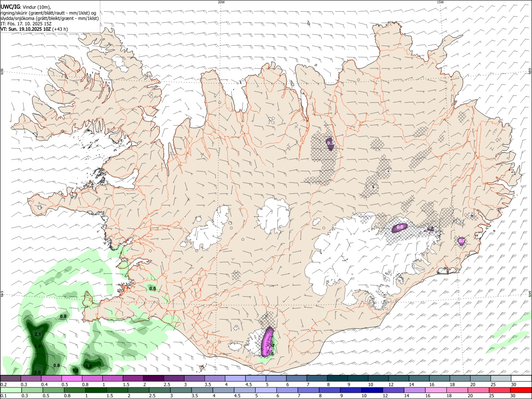
Task: Pick the white 30 mm snow legend swatch
Action: click(x=521, y=378)
